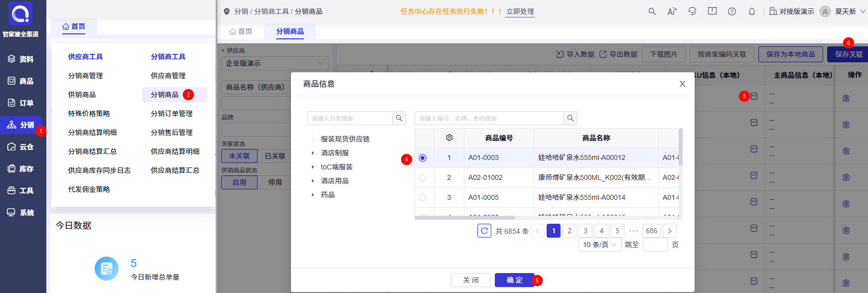Click the location pin breadcrumb icon
Image resolution: width=868 pixels, height=293 pixels.
click(227, 11)
